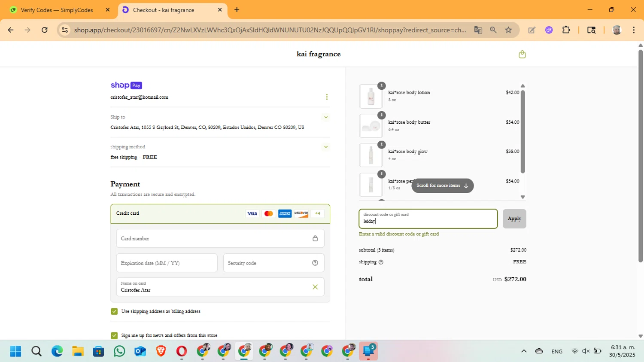This screenshot has height=362, width=644.
Task: Focus the Security code field
Action: [273, 263]
